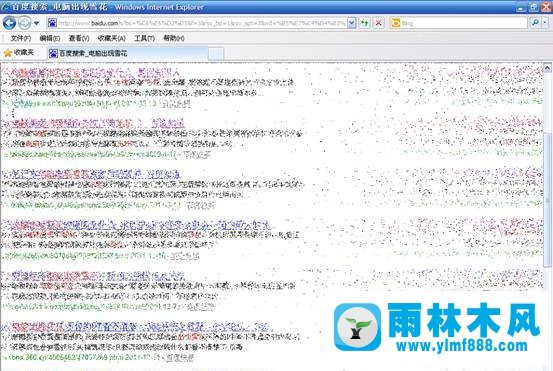Image resolution: width=553 pixels, height=371 pixels.
Task: Open the address bar URL history dropdown
Action: pos(352,23)
